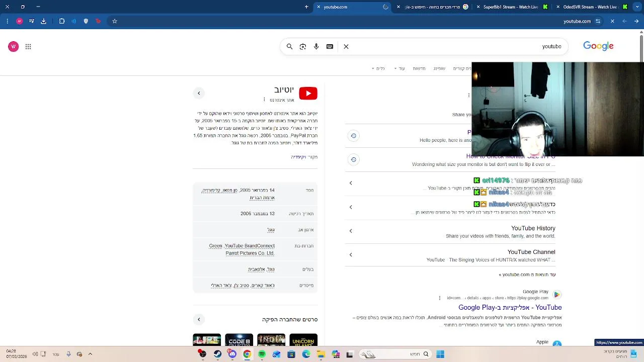644x362 pixels.
Task: Expand the סרטים שהחברה הפיקה section chevron
Action: (199, 319)
